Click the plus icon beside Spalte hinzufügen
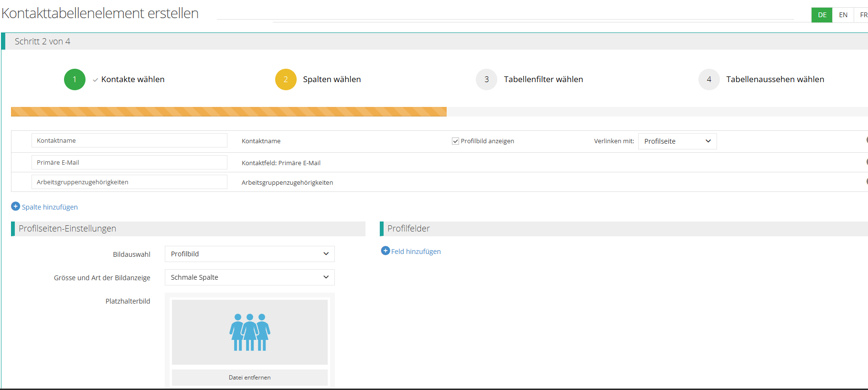Viewport: 868px width, 390px height. pos(15,206)
